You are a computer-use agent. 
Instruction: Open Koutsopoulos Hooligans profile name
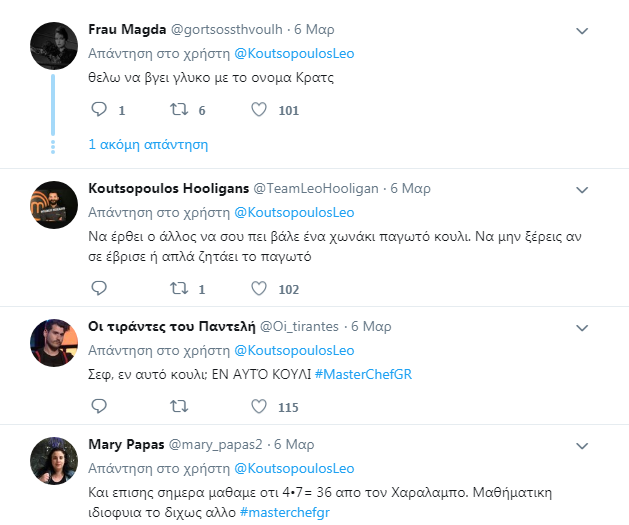pos(168,188)
